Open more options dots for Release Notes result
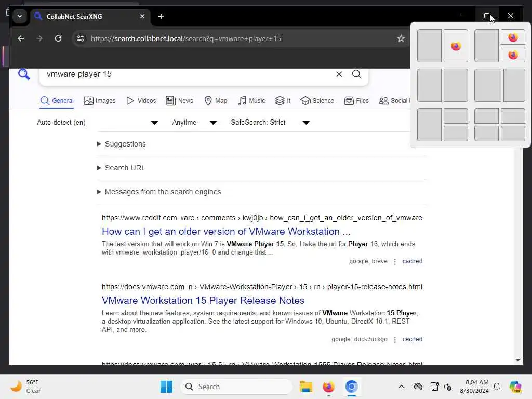 pyautogui.click(x=395, y=340)
